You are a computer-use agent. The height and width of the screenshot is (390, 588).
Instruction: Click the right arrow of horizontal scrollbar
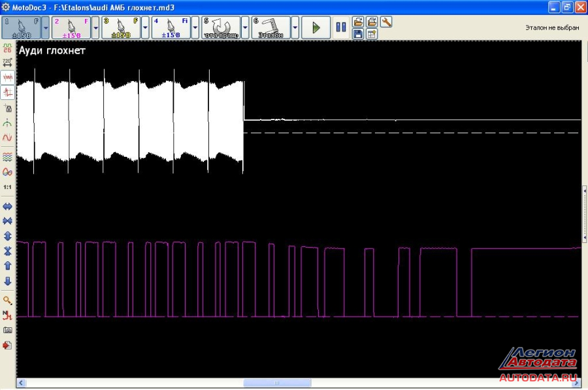pyautogui.click(x=577, y=383)
